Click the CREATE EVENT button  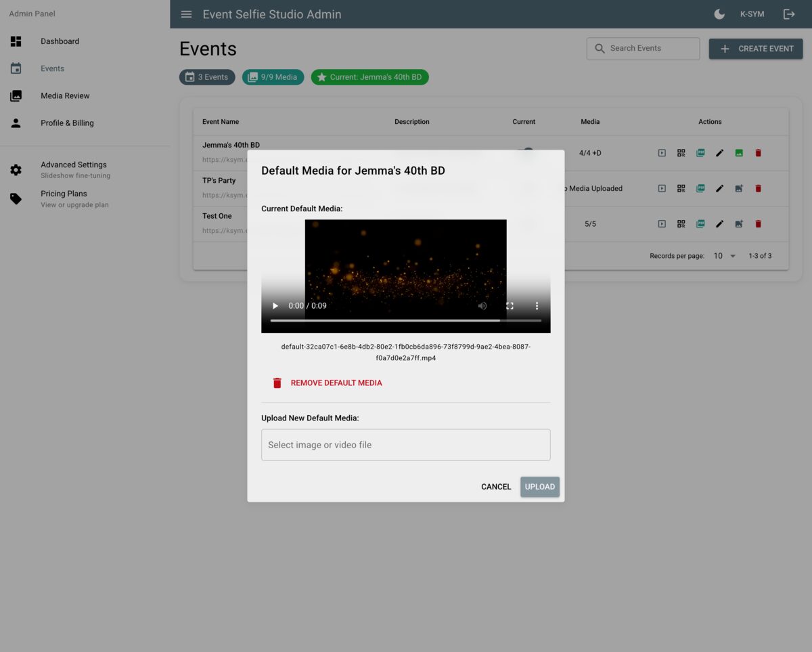pyautogui.click(x=756, y=48)
